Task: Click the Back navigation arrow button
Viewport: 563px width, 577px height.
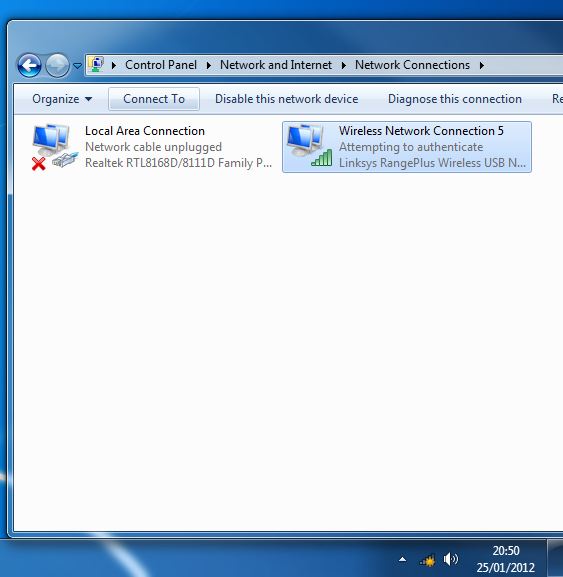Action: tap(29, 66)
